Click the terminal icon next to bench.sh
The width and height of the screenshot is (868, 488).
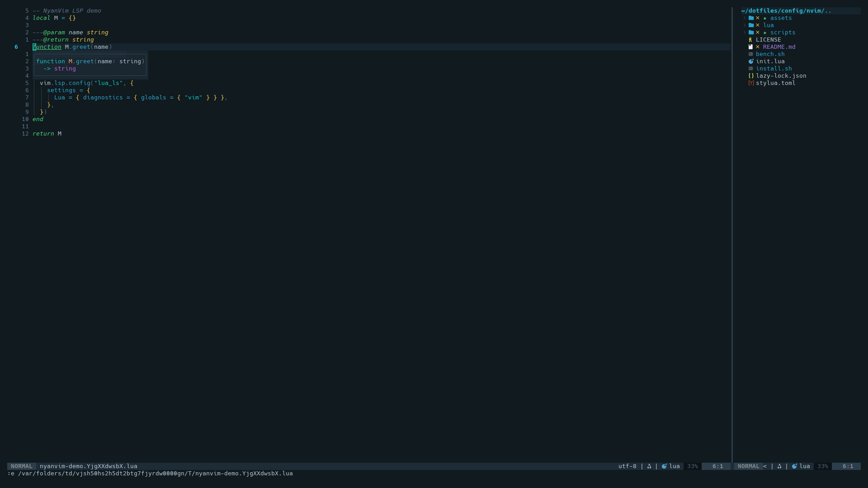tap(750, 54)
